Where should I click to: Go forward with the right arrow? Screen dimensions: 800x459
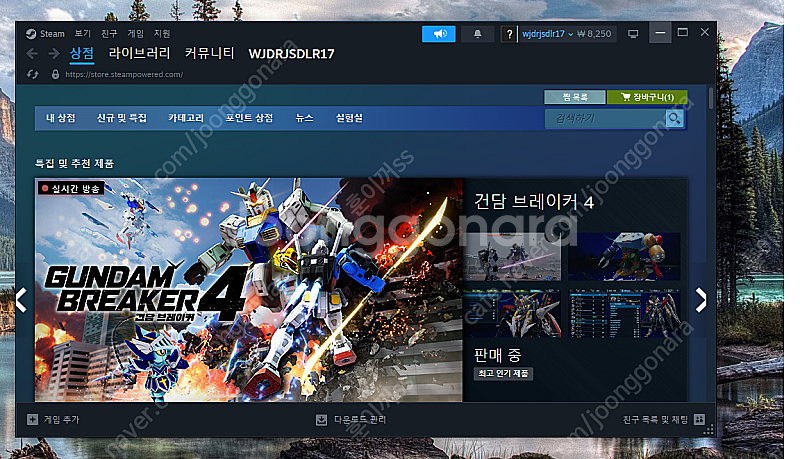pyautogui.click(x=54, y=54)
